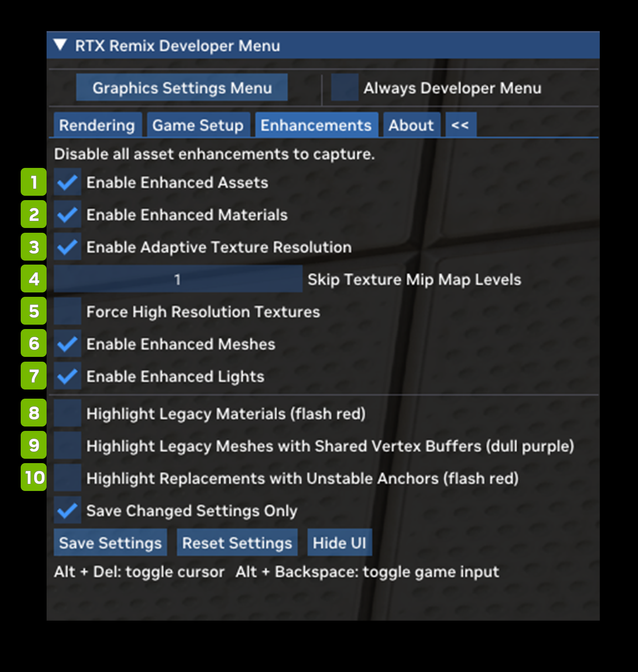Viewport: 638px width, 672px height.
Task: Open the Game Setup tab
Action: click(198, 125)
